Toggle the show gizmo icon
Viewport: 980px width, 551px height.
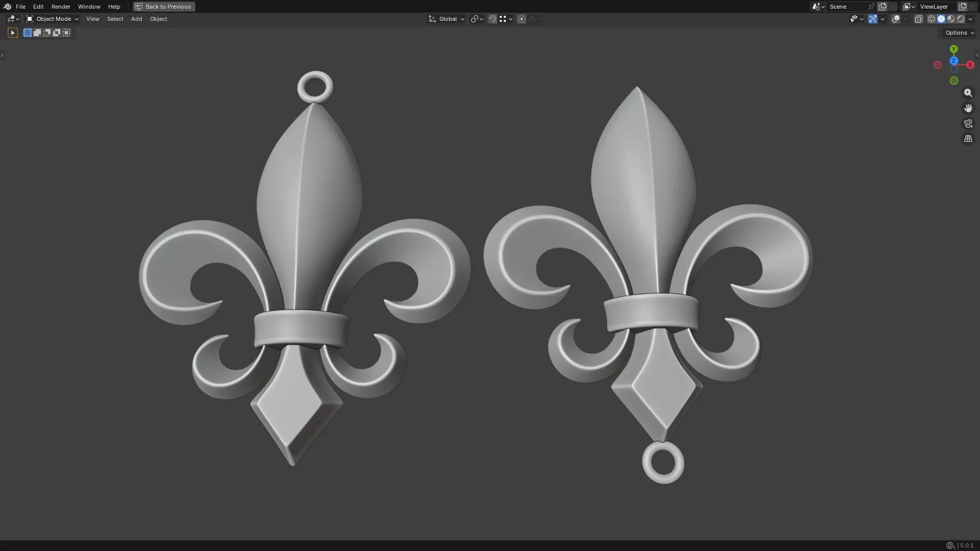pos(873,19)
